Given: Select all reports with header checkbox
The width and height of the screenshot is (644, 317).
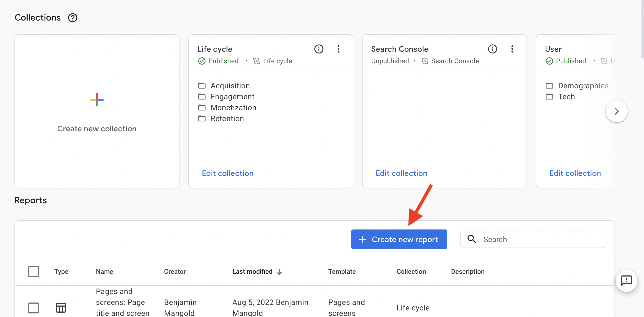Looking at the screenshot, I should (33, 271).
